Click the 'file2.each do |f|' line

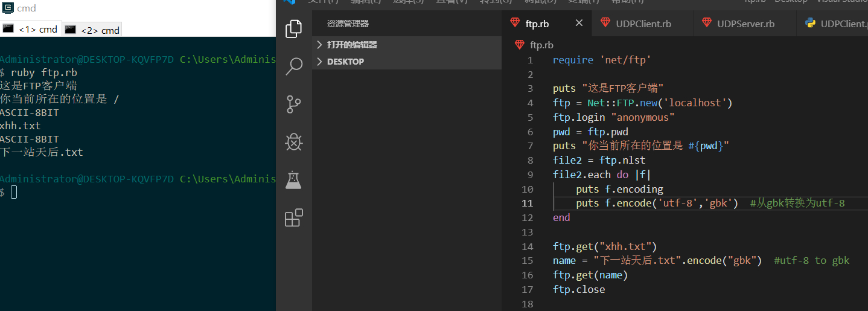pos(602,175)
